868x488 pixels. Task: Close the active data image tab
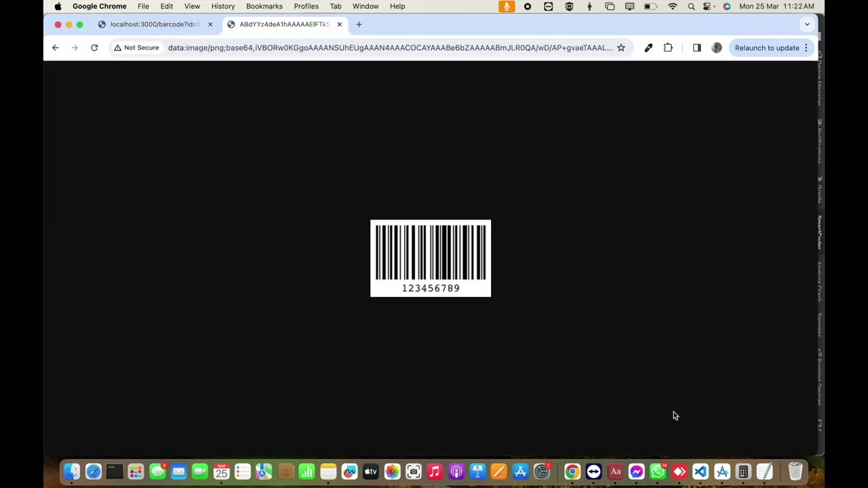pos(340,24)
